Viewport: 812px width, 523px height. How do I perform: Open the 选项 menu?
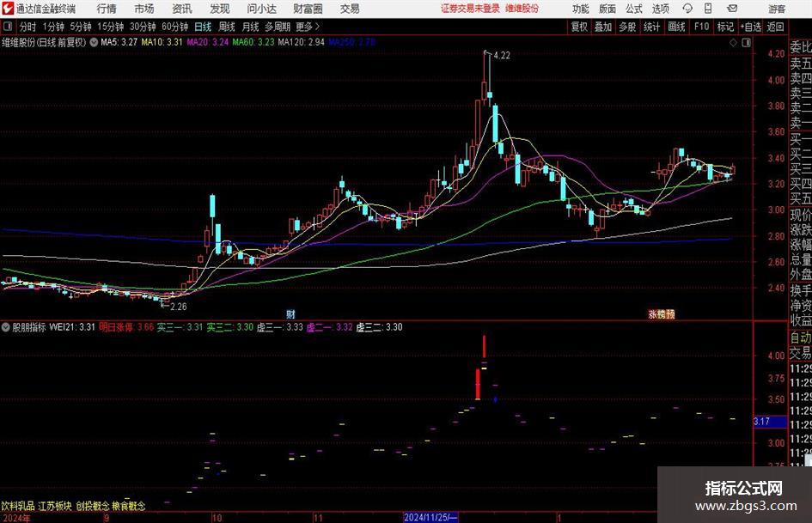[x=660, y=9]
